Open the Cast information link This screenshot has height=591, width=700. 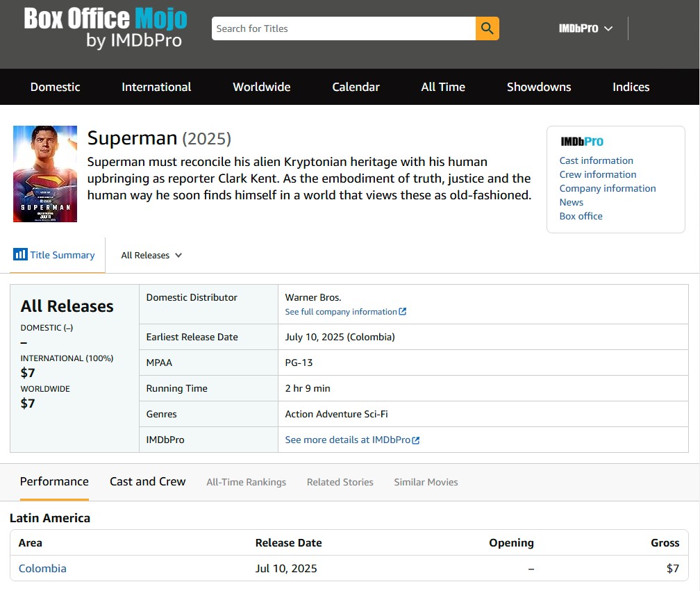pos(596,160)
